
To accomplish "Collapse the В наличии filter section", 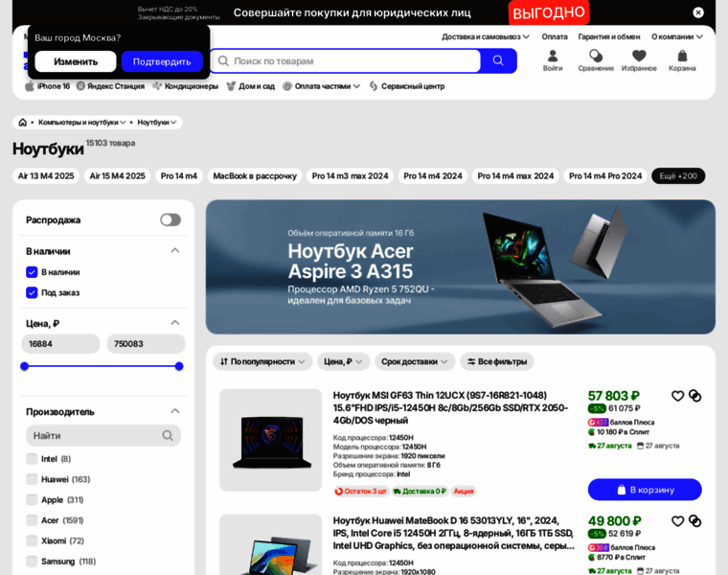I will coord(175,251).
